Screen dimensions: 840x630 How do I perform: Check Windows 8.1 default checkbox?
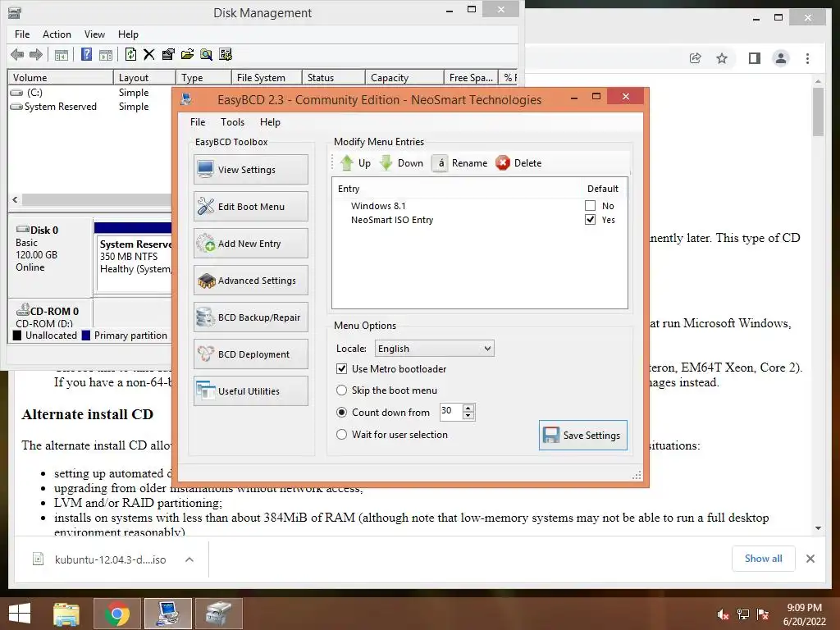(x=590, y=206)
